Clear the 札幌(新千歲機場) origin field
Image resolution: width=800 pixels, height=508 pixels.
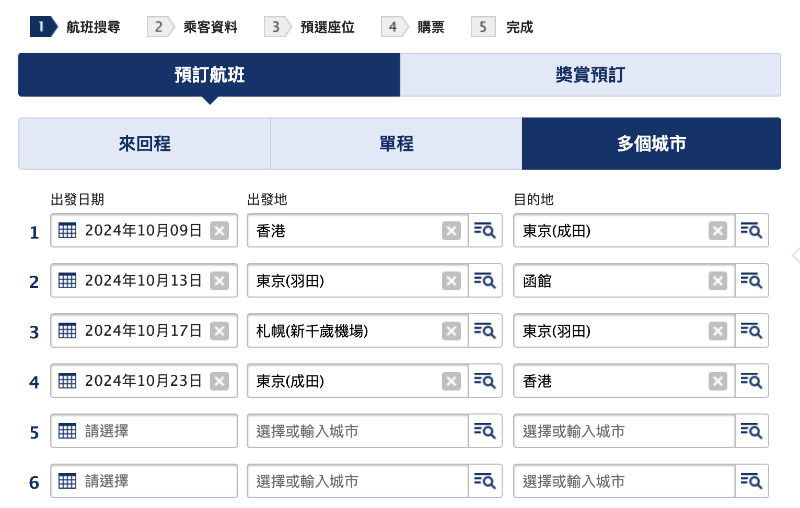(451, 331)
